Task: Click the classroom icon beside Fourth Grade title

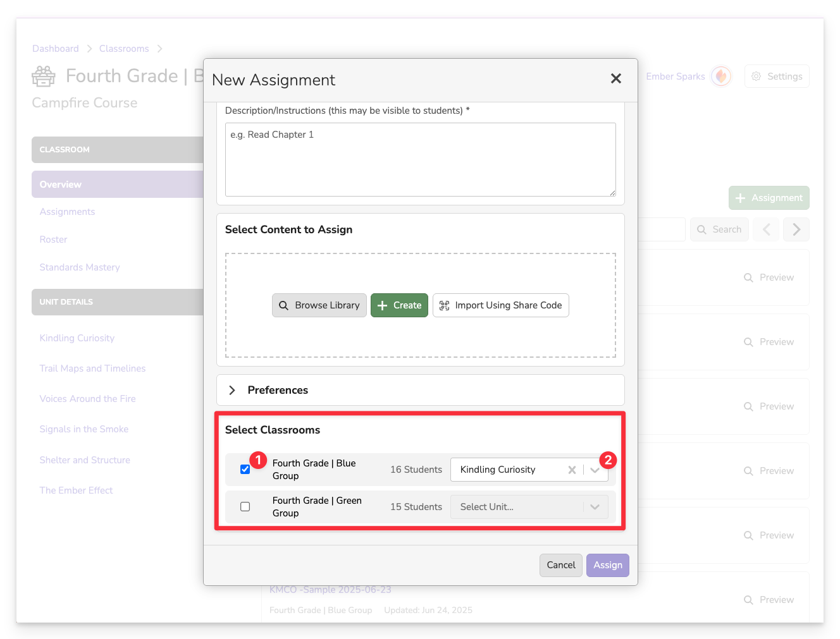Action: (44, 76)
